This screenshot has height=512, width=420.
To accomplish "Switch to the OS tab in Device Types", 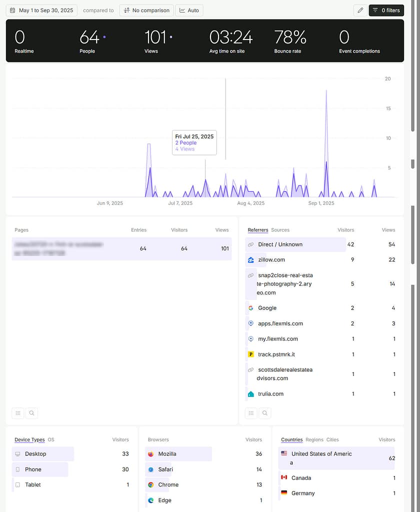I will [50, 439].
